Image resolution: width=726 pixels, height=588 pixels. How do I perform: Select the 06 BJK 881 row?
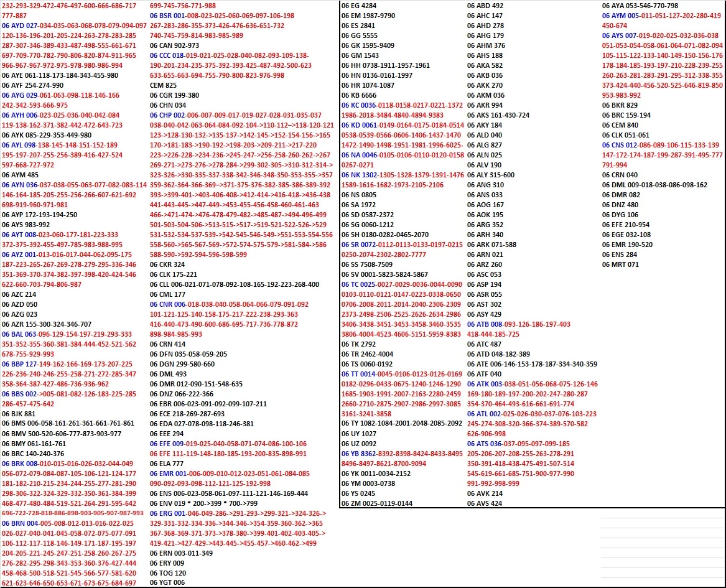click(x=19, y=414)
